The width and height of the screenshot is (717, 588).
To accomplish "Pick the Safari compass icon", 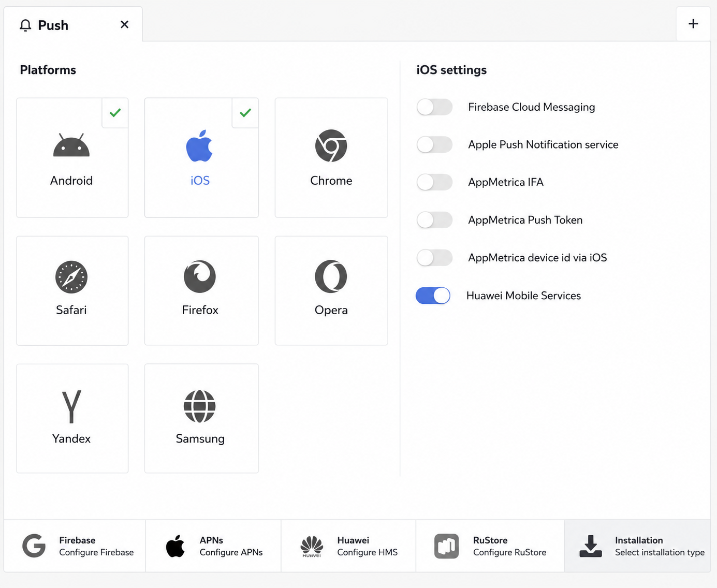I will [71, 277].
